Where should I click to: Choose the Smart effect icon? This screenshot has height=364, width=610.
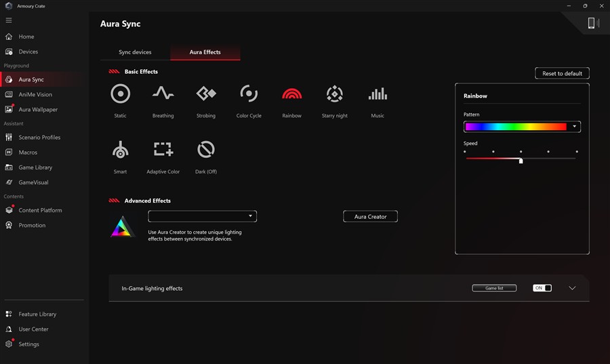120,150
